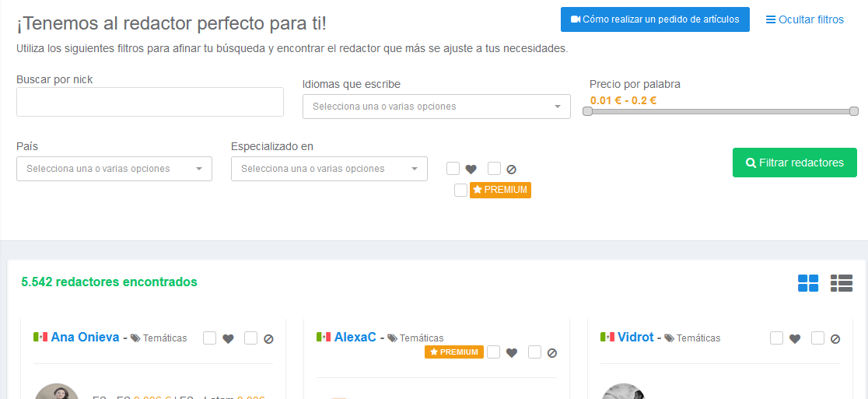
Task: Click the tag icon next to Vidrot
Action: pos(669,338)
